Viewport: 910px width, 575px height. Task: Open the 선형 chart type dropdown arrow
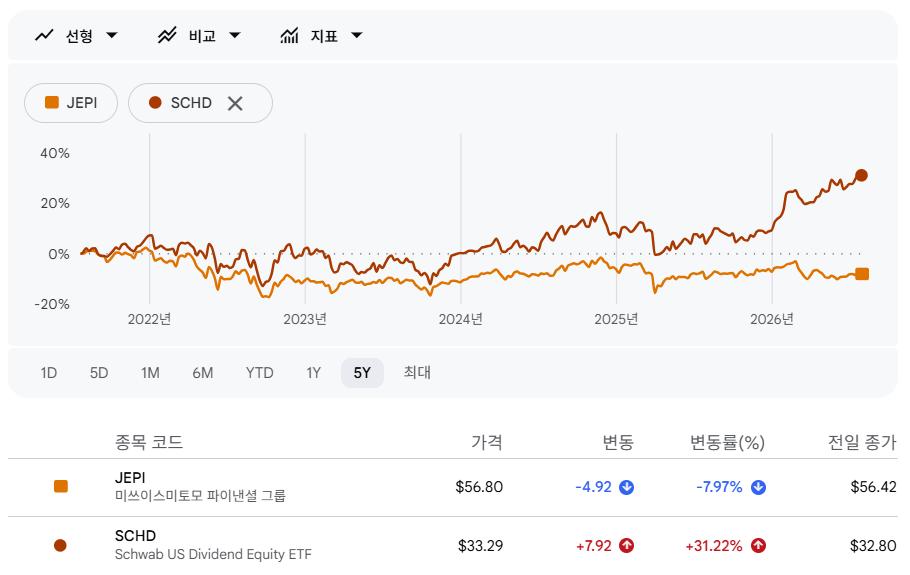coord(112,36)
